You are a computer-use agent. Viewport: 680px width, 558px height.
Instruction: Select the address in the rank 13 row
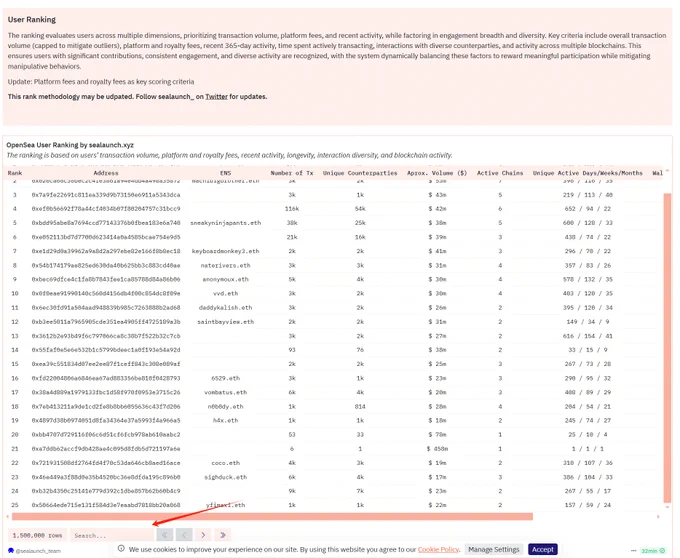[106, 336]
